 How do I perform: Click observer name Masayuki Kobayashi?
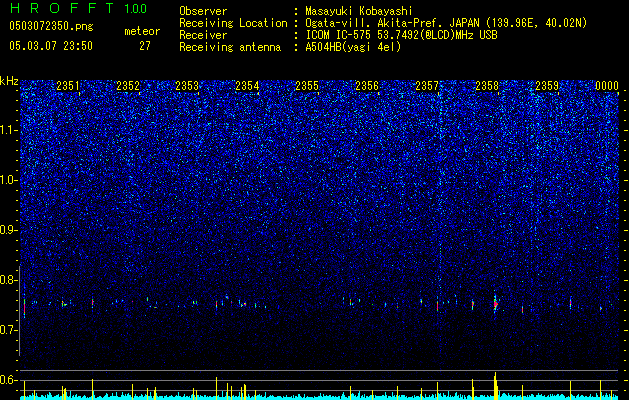(x=359, y=11)
